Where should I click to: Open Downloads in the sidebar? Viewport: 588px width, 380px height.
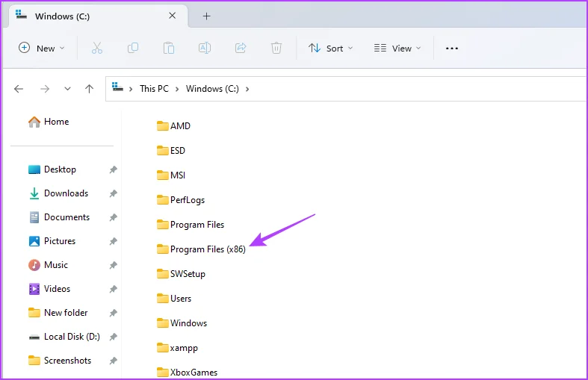59,193
